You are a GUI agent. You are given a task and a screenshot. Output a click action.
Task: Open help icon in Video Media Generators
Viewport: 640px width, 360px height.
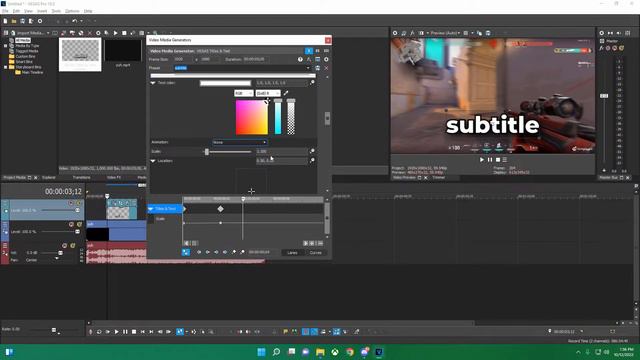(300, 60)
